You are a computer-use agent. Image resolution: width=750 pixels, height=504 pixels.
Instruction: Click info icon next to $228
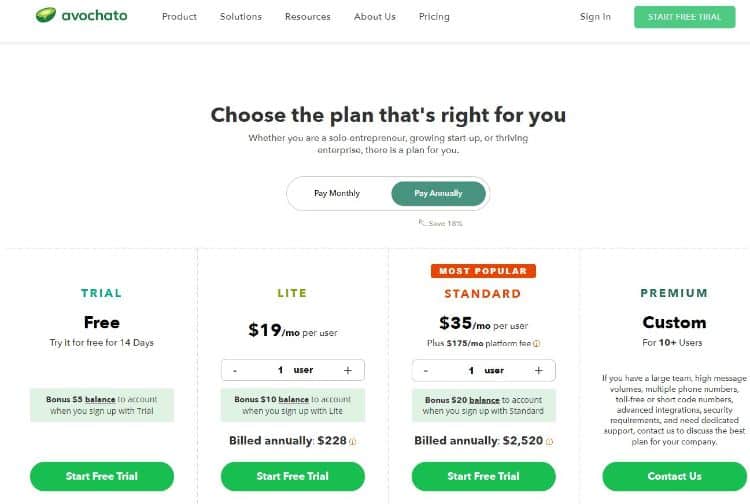pyautogui.click(x=353, y=441)
